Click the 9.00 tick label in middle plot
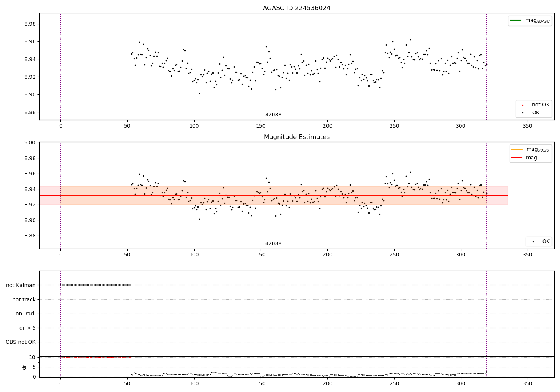This screenshot has width=560, height=392. (29, 143)
